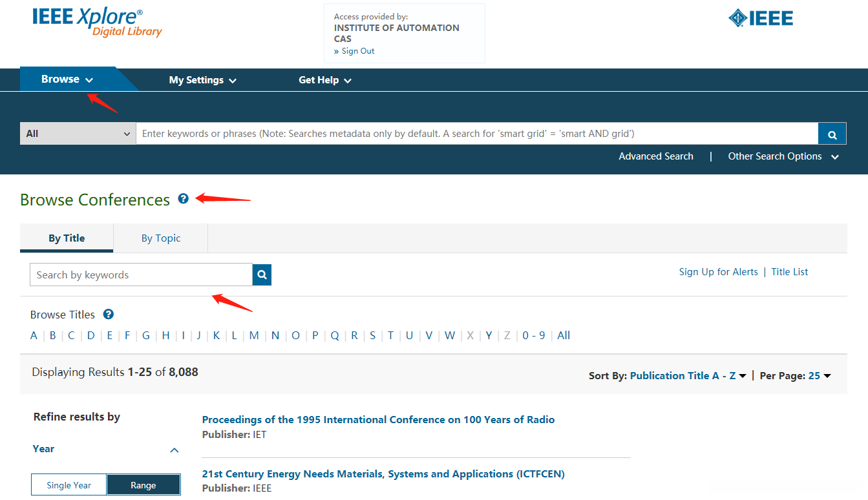The image size is (868, 500).
Task: Browse titles starting with letter M
Action: [254, 335]
